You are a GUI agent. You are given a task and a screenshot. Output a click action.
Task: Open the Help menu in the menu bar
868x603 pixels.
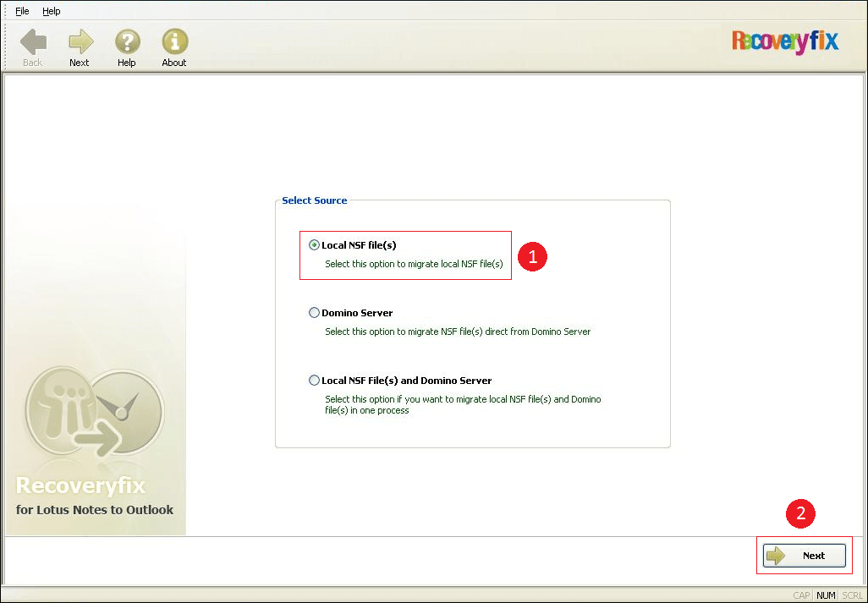click(52, 11)
